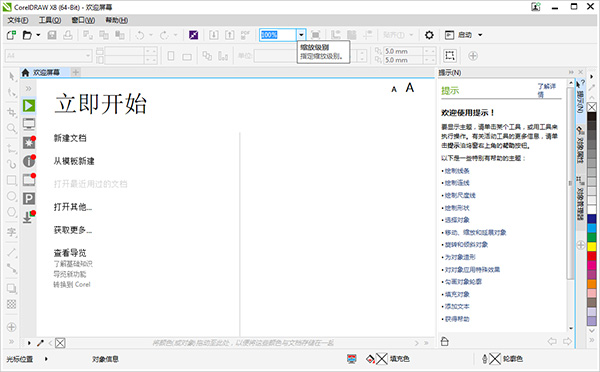Click the Hints docker vertical scrollbar

point(571,183)
